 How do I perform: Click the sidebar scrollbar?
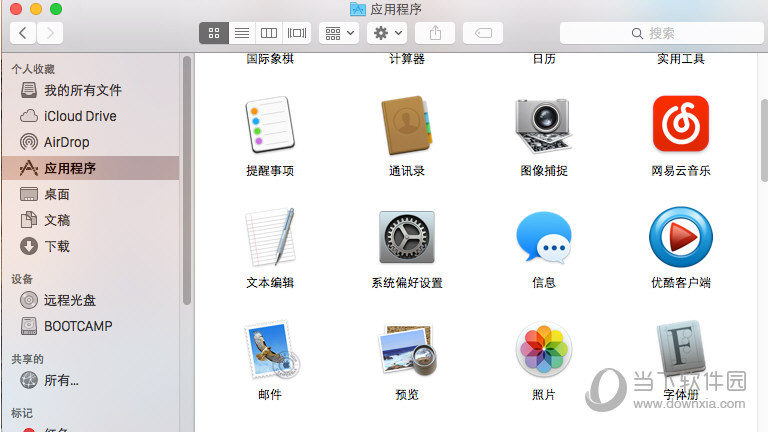pos(187,181)
